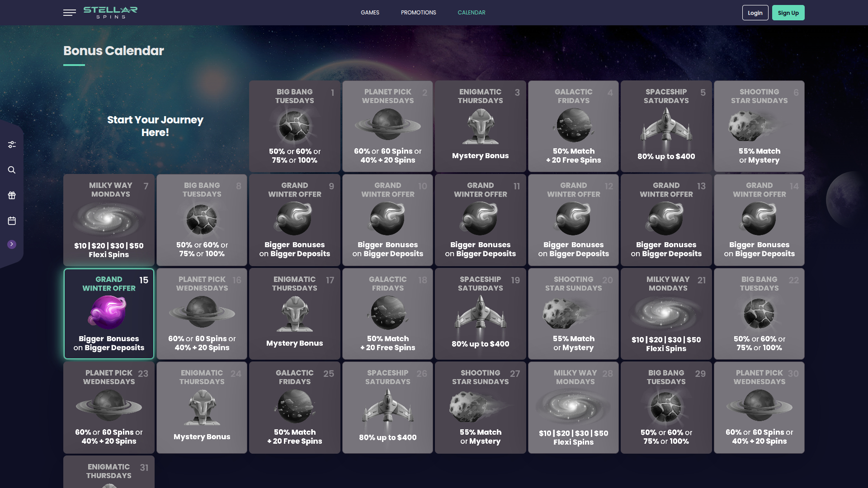This screenshot has width=868, height=488.
Task: Select the calendar icon in the sidebar
Action: [x=12, y=221]
